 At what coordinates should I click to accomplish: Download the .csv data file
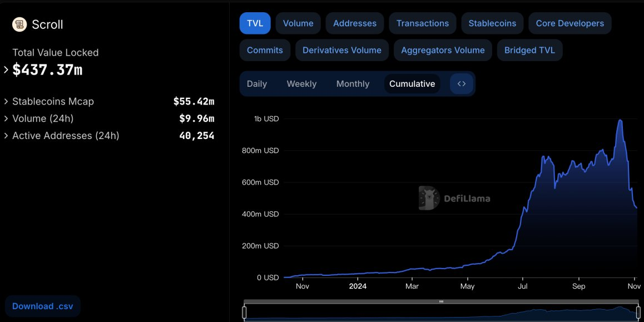43,306
